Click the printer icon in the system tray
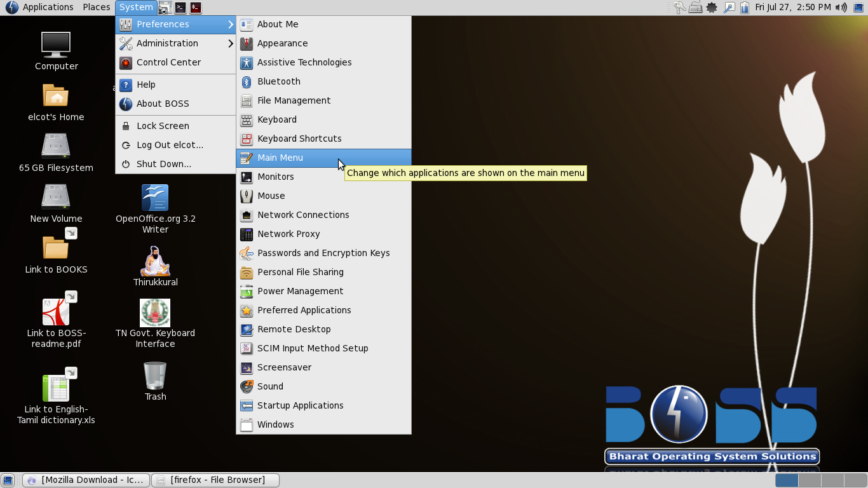 tap(696, 8)
